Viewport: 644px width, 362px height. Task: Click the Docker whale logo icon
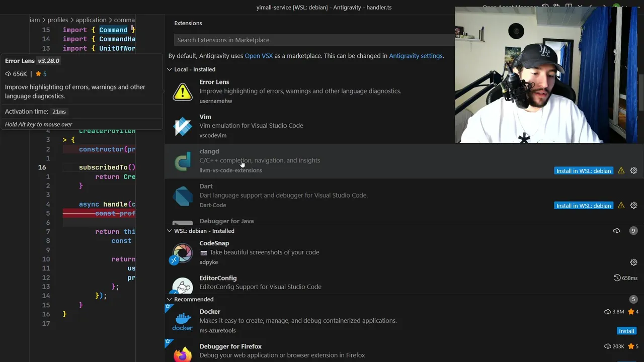click(x=183, y=322)
